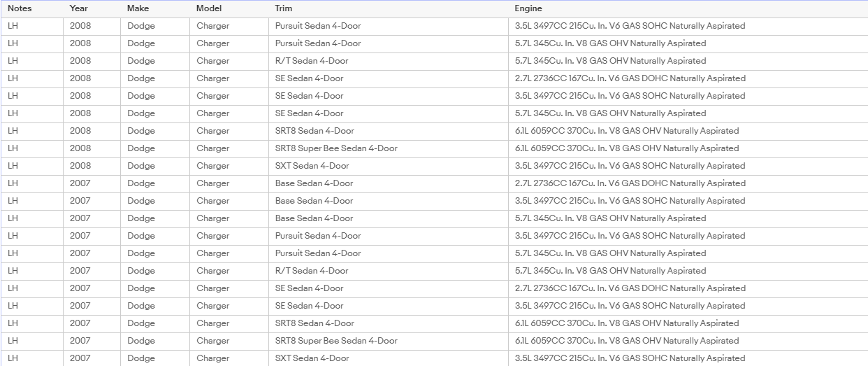The height and width of the screenshot is (366, 868).
Task: Click the Year column header
Action: pyautogui.click(x=78, y=8)
